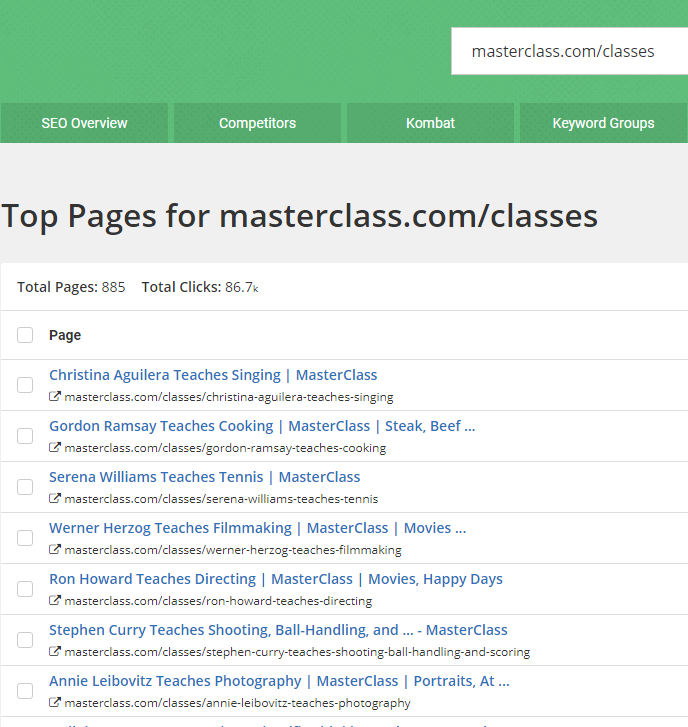Check the Christina Aguilera Teaches Singing row
688x727 pixels.
[25, 385]
